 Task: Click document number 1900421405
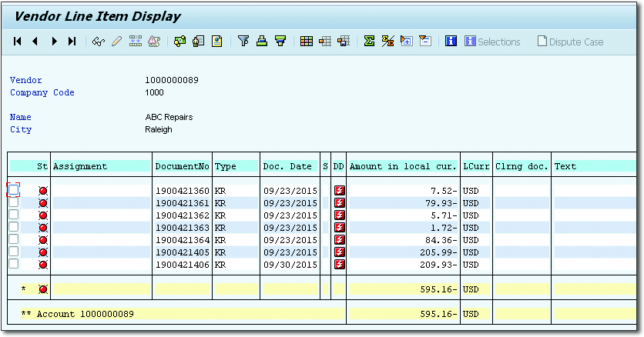pyautogui.click(x=183, y=252)
